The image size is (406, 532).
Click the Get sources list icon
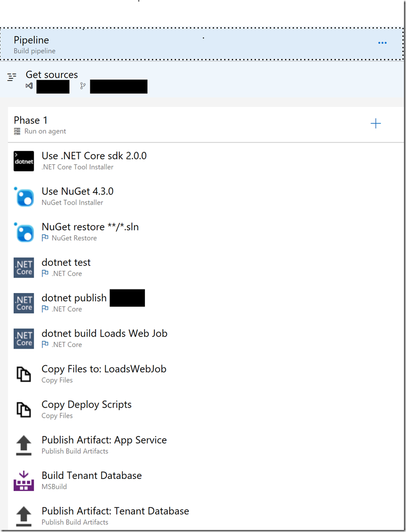12,77
